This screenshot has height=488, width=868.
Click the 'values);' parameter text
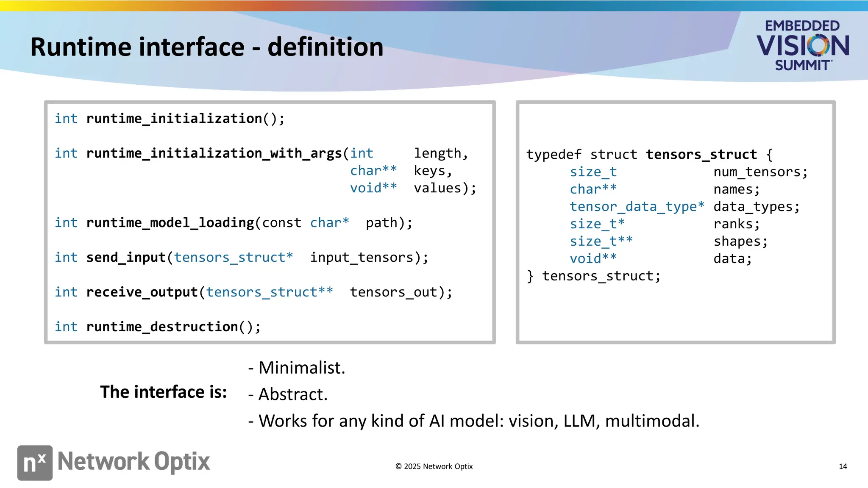tap(445, 188)
